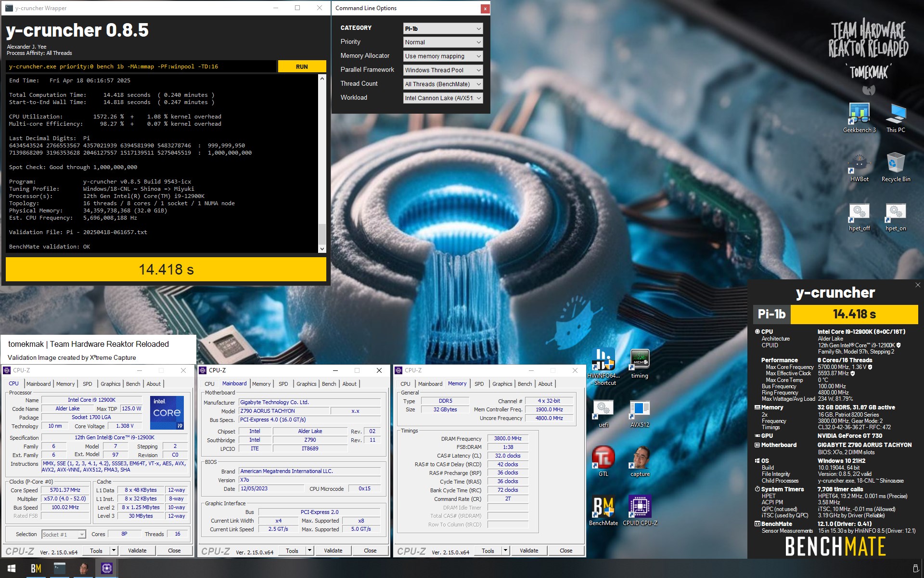
Task: Click the CAS# Latency 32.0 clocks value
Action: point(508,456)
